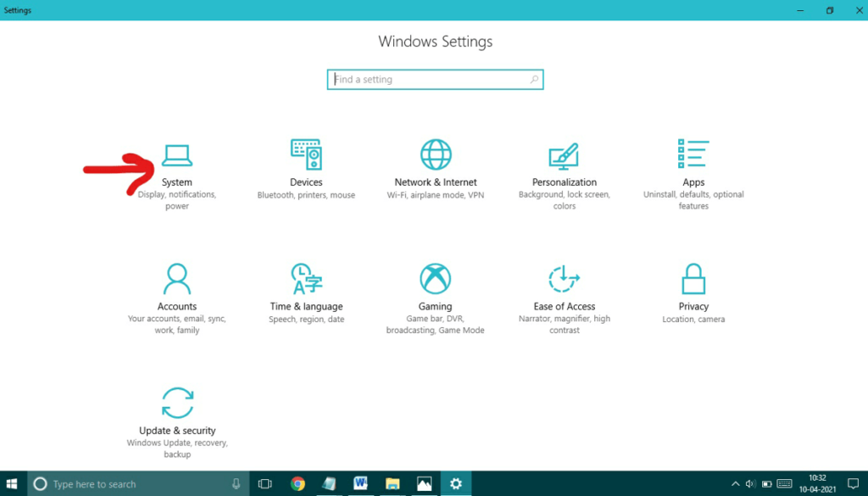Viewport: 868px width, 496px height.
Task: Open Time & language settings
Action: [x=305, y=293]
